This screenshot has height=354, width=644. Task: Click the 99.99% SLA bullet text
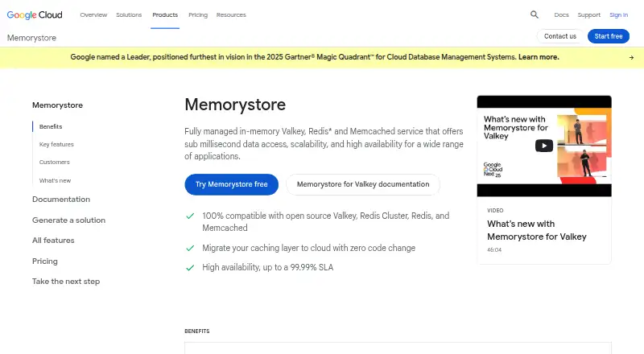tap(268, 267)
